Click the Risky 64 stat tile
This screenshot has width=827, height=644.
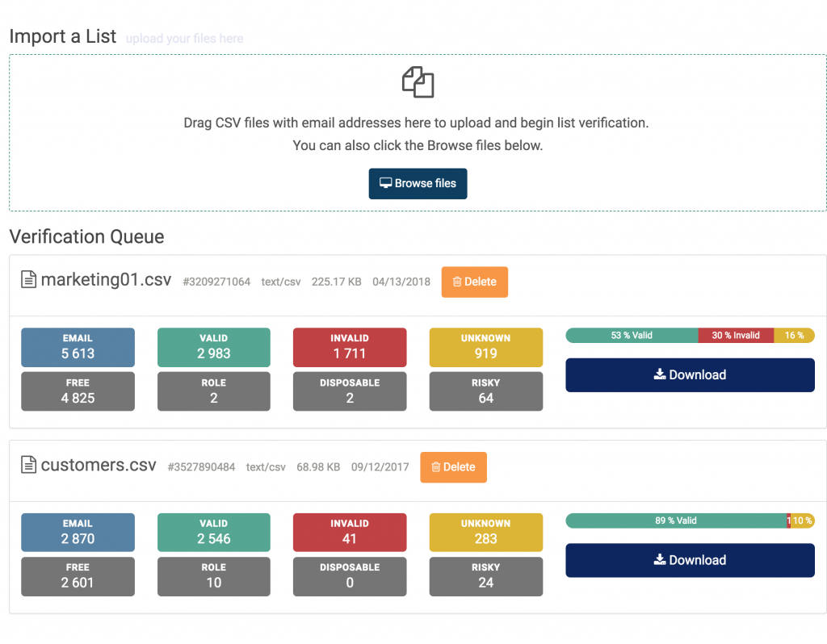pyautogui.click(x=485, y=391)
